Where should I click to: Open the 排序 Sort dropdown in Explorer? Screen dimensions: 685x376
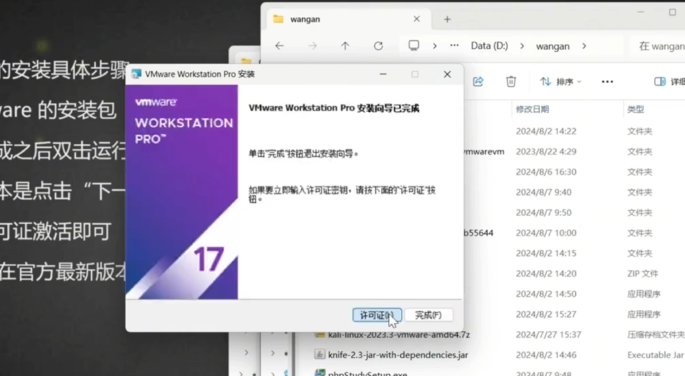click(560, 82)
